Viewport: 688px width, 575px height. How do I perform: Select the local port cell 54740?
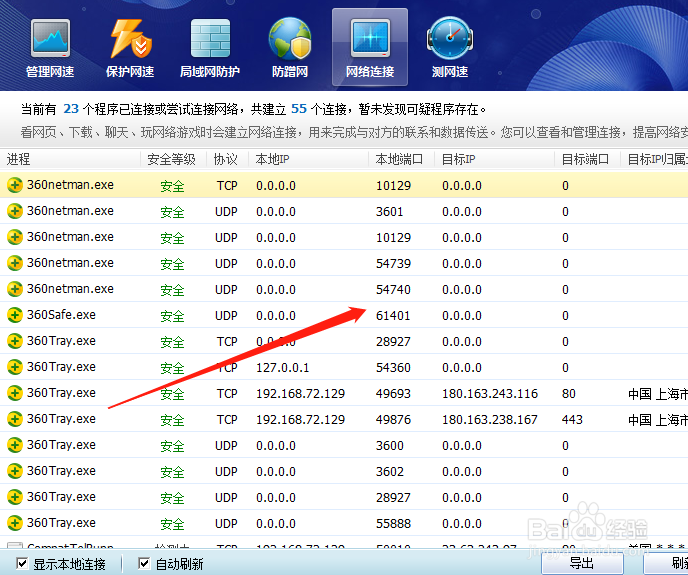[x=393, y=290]
